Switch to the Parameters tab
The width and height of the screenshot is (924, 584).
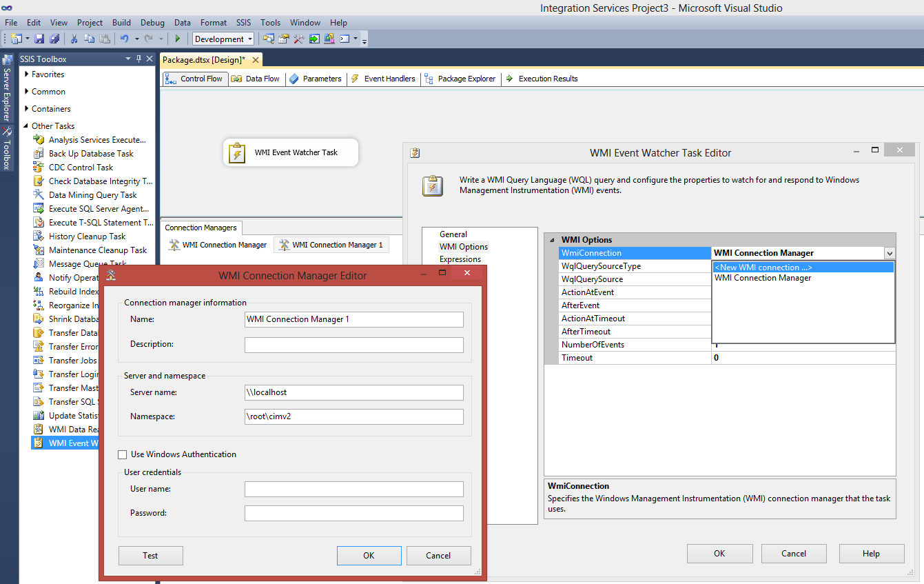tap(315, 79)
